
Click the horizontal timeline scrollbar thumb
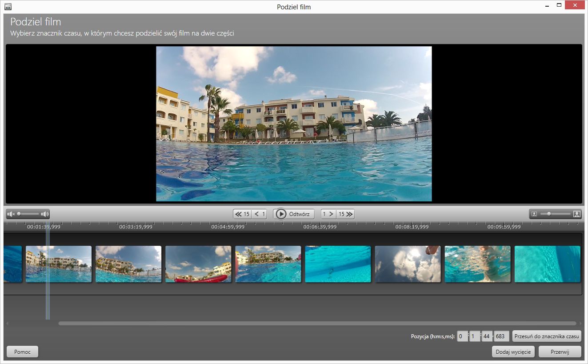coord(317,323)
